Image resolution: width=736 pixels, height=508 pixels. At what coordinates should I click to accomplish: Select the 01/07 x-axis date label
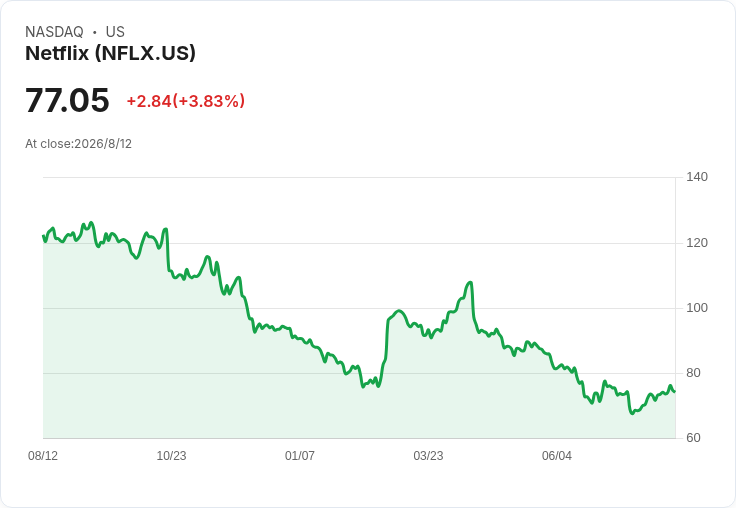(299, 455)
